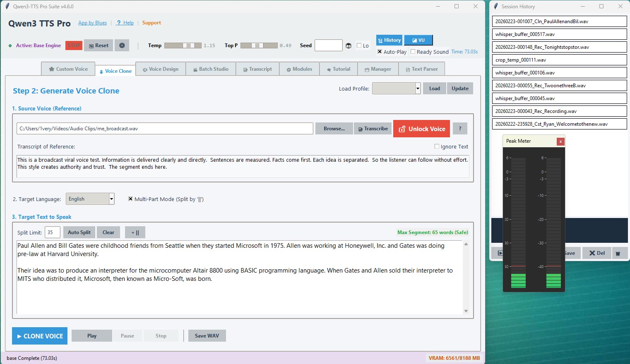Uncheck Multi-Part Mode
The image size is (630, 364).
pyautogui.click(x=131, y=199)
